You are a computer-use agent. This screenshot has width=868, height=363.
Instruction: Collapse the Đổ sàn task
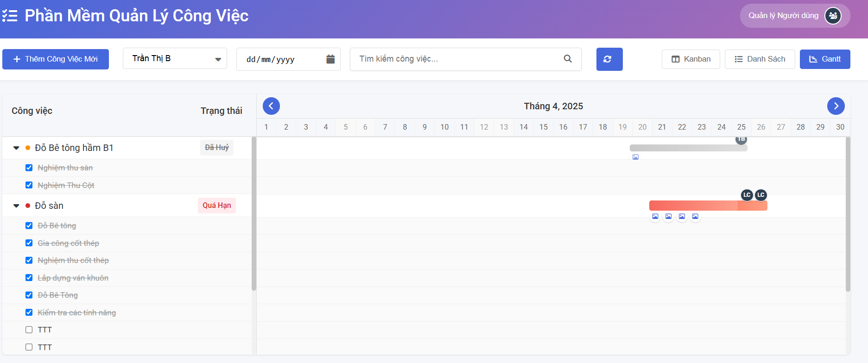[x=16, y=206]
